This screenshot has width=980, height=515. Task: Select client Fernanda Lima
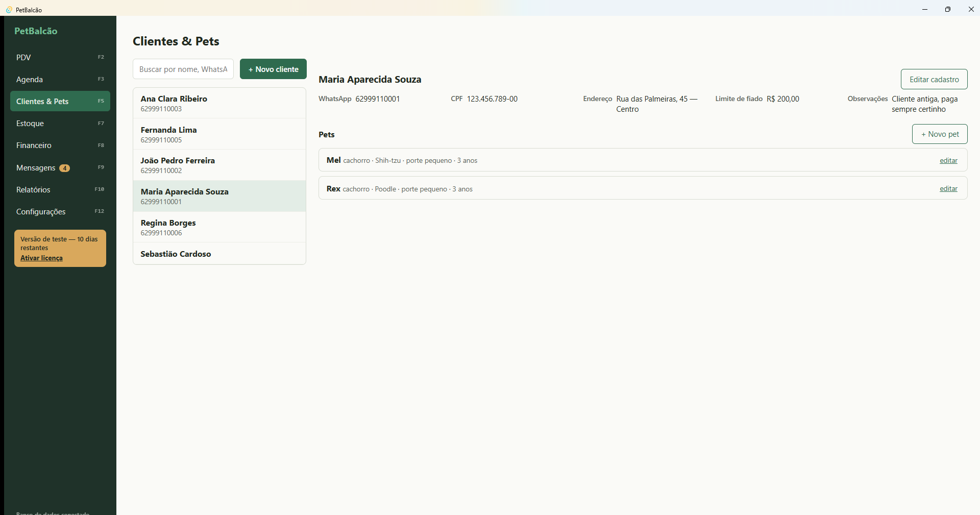[x=219, y=134]
